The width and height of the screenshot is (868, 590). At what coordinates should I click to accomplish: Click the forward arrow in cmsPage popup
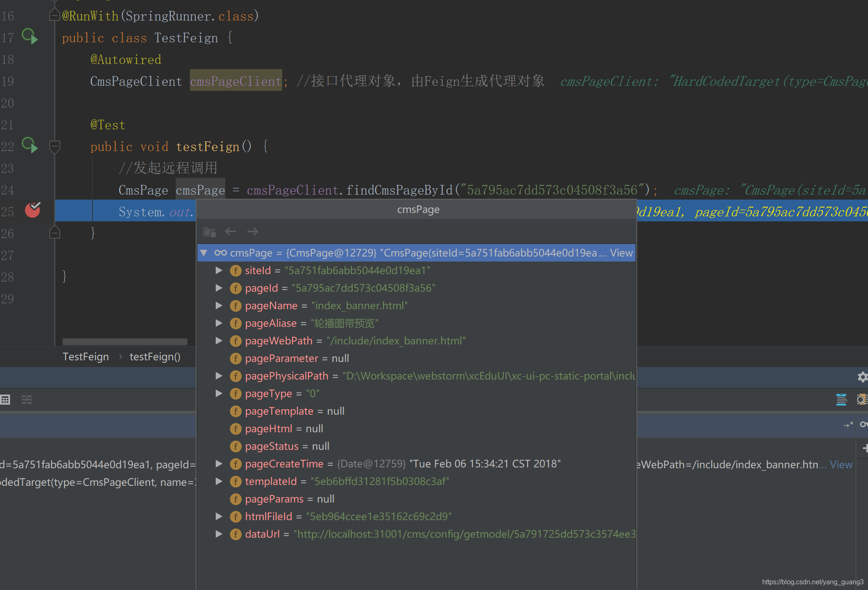[x=253, y=231]
